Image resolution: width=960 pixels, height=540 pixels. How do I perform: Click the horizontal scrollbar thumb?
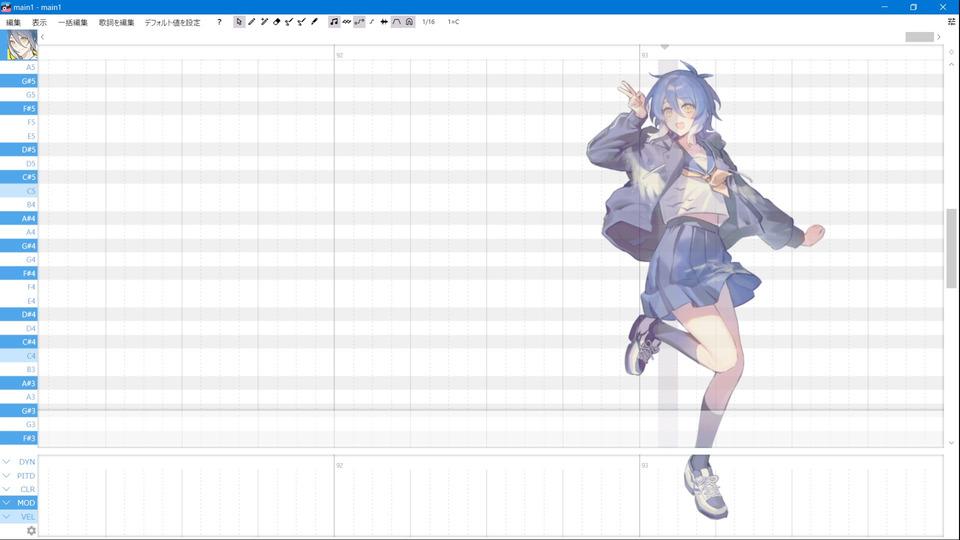click(x=920, y=37)
